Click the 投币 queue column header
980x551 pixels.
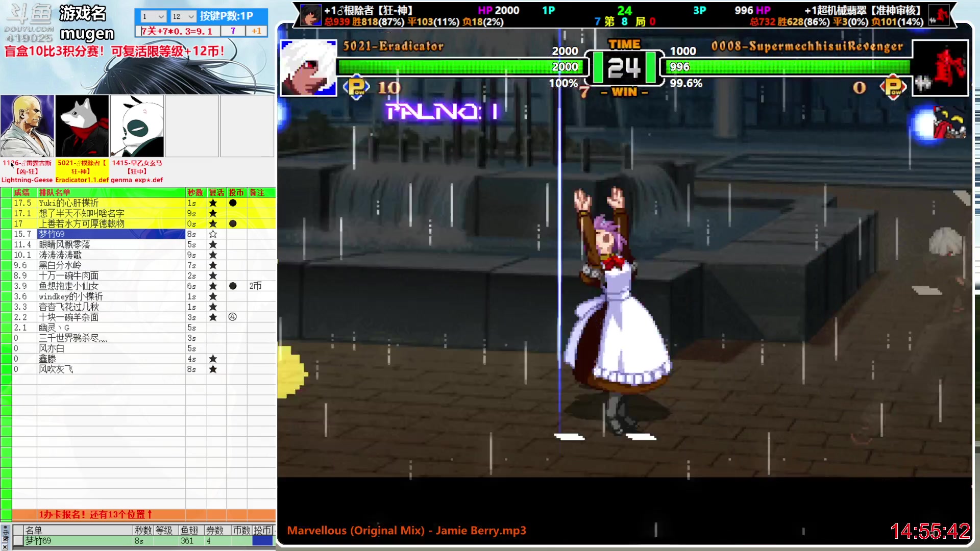237,192
